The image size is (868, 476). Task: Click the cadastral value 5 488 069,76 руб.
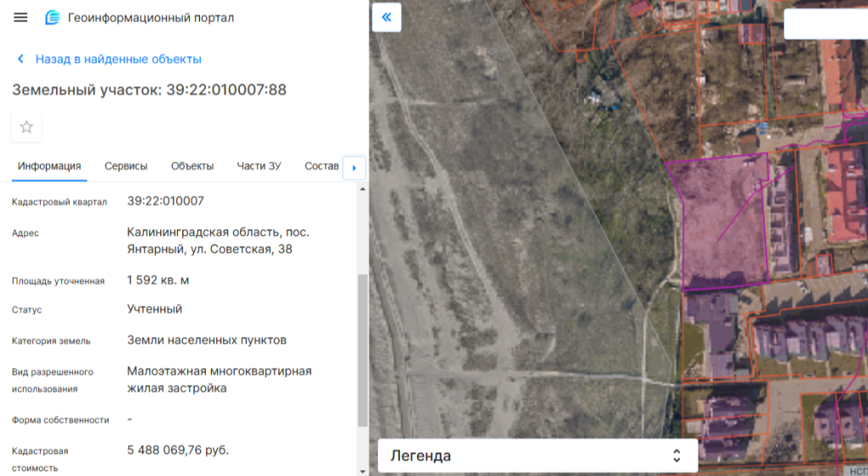[x=178, y=450]
